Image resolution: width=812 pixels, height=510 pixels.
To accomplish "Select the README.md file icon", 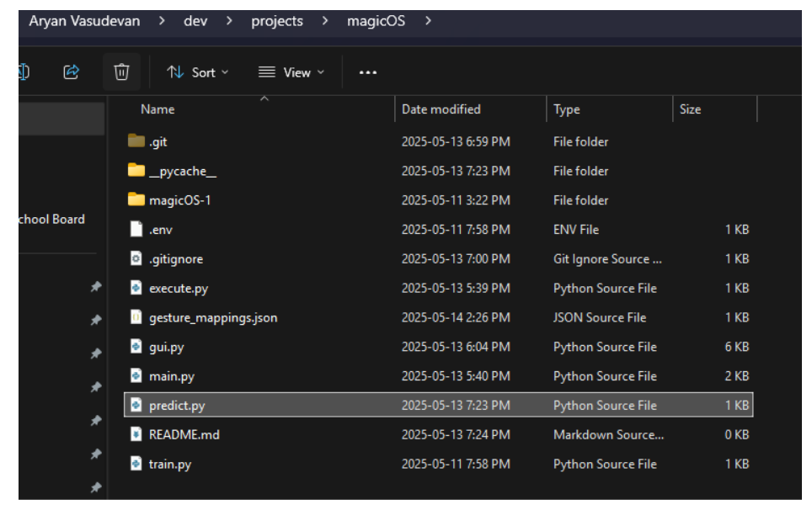I will click(x=136, y=434).
